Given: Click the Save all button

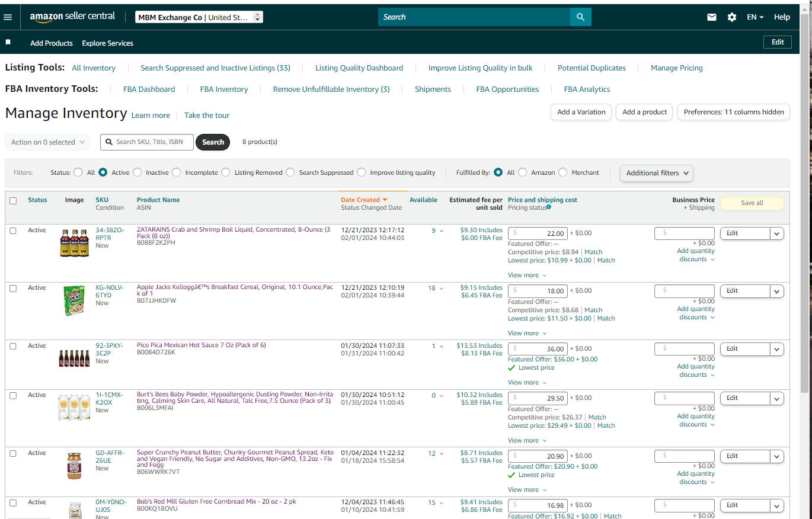Looking at the screenshot, I should click(x=752, y=203).
